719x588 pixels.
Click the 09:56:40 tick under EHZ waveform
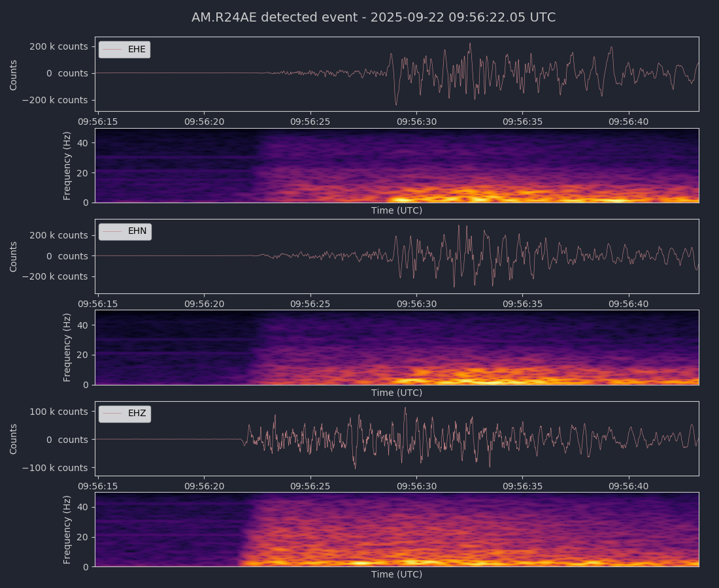[629, 486]
